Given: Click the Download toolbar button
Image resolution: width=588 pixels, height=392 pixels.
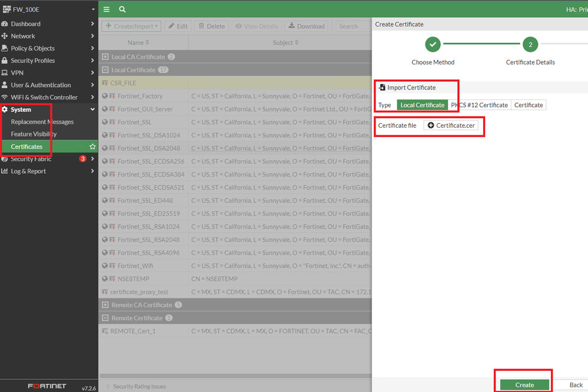Looking at the screenshot, I should coord(307,26).
